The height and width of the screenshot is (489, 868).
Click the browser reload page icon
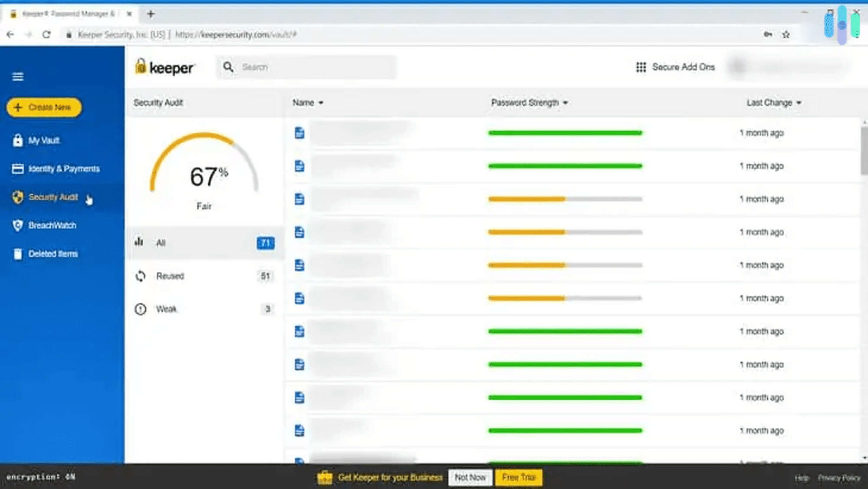tap(46, 35)
